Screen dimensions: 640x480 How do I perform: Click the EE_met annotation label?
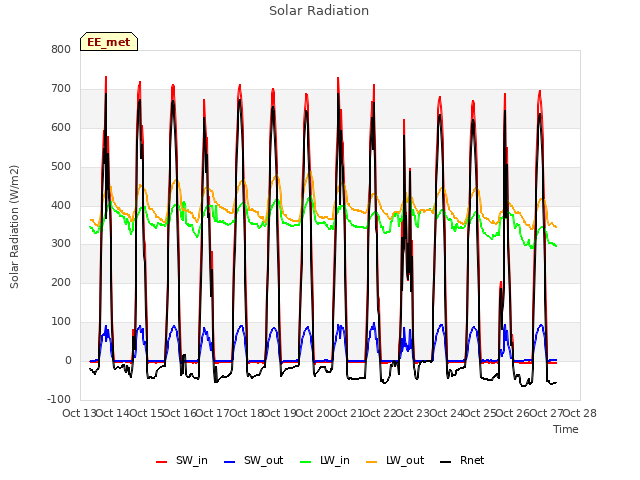tap(109, 42)
